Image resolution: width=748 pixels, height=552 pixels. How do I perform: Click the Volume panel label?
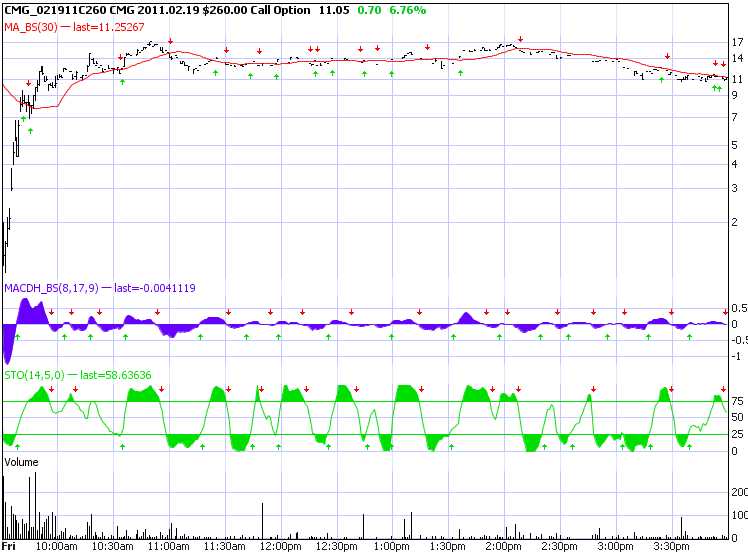(22, 462)
